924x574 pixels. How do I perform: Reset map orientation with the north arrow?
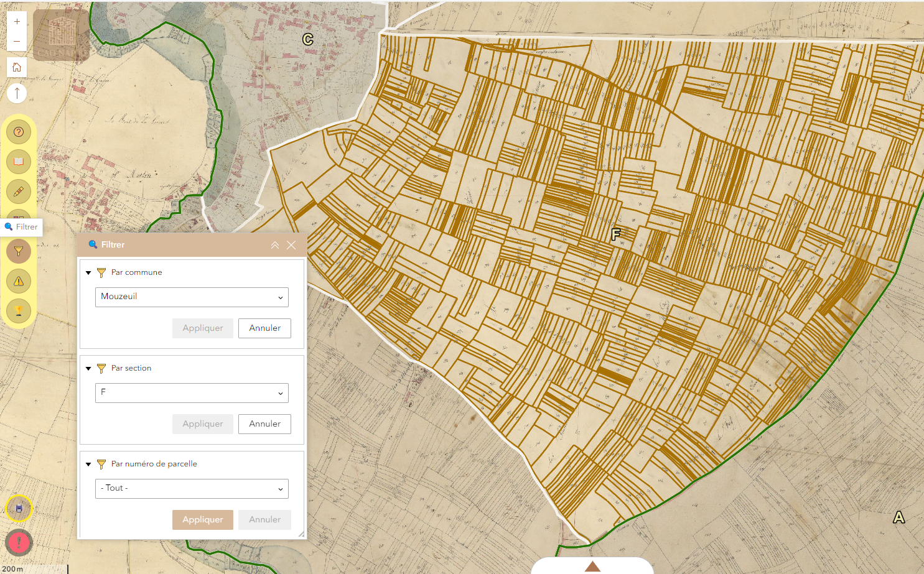coord(17,93)
